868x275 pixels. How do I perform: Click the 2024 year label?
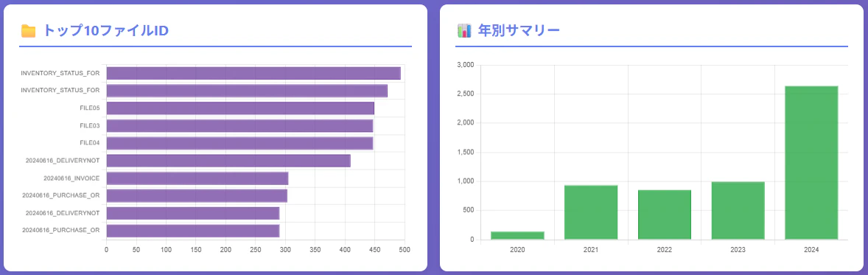[811, 250]
